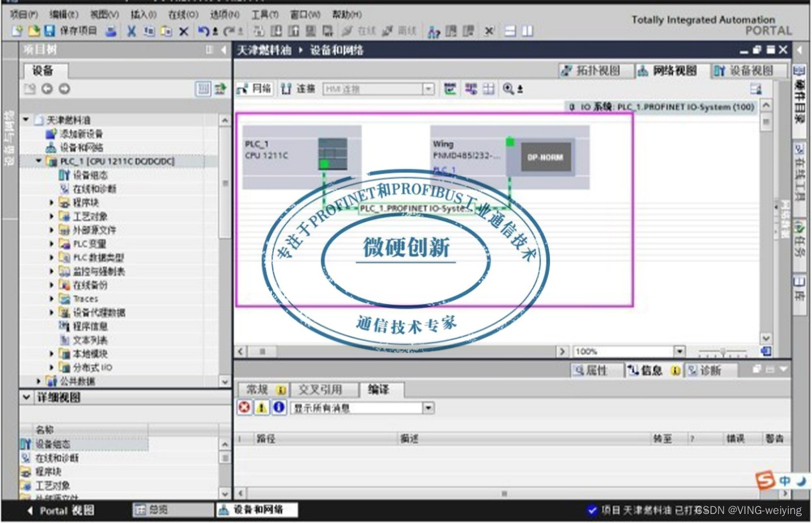The image size is (812, 523).
Task: Open the 显示所有消息 message filter dropdown
Action: click(x=428, y=408)
